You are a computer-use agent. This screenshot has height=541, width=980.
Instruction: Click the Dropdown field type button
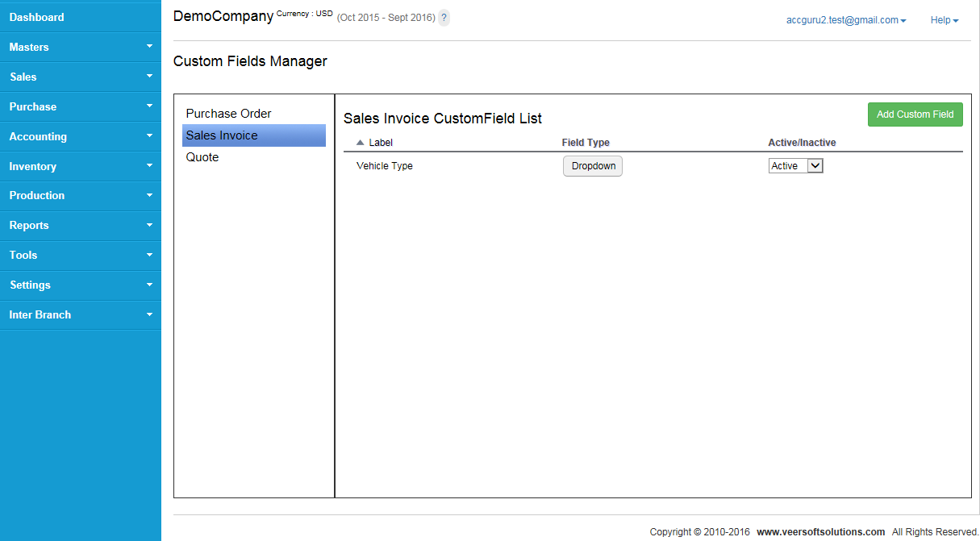coord(593,166)
